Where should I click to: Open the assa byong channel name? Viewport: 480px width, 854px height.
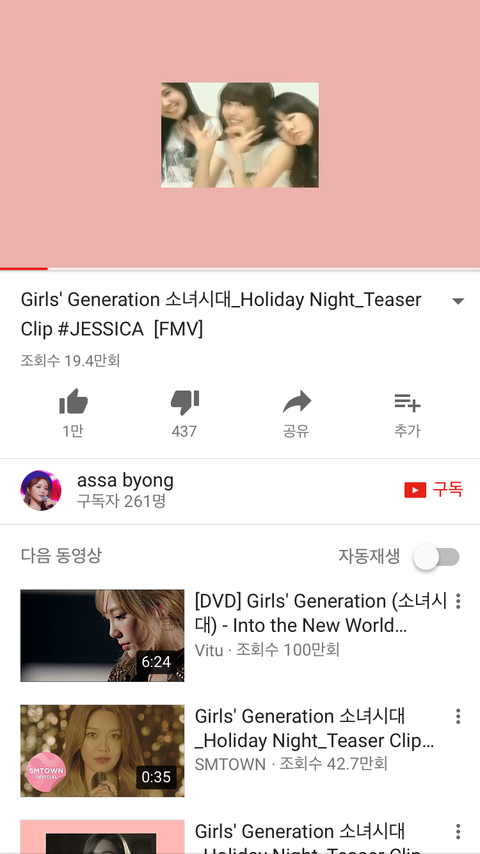125,480
